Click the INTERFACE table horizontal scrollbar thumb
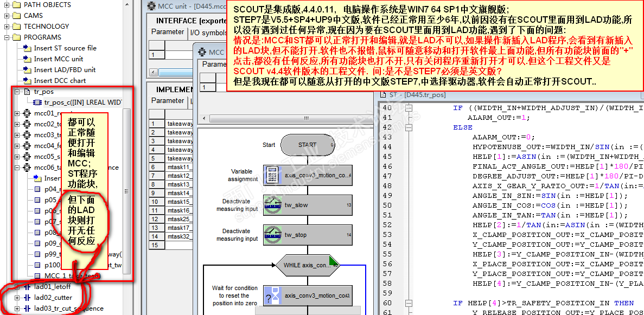 (x=175, y=72)
